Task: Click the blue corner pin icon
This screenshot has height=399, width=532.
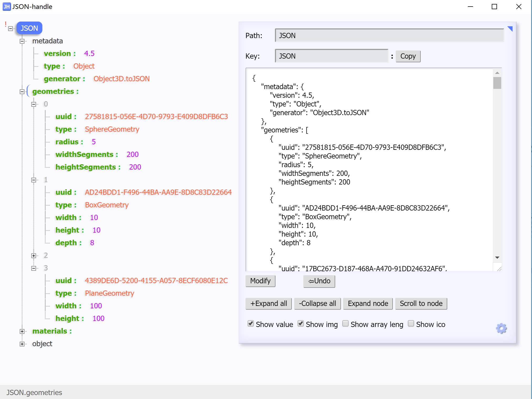Action: [x=510, y=29]
